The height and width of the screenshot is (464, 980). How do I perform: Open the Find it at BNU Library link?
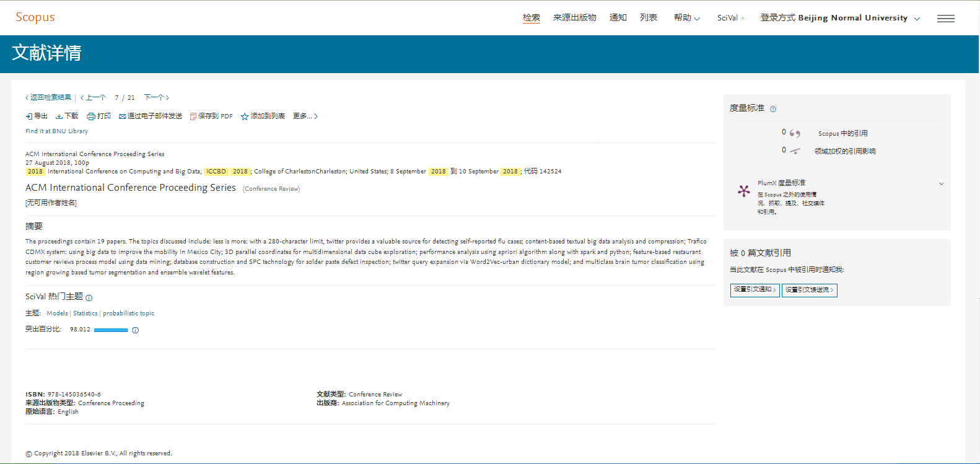pyautogui.click(x=56, y=131)
